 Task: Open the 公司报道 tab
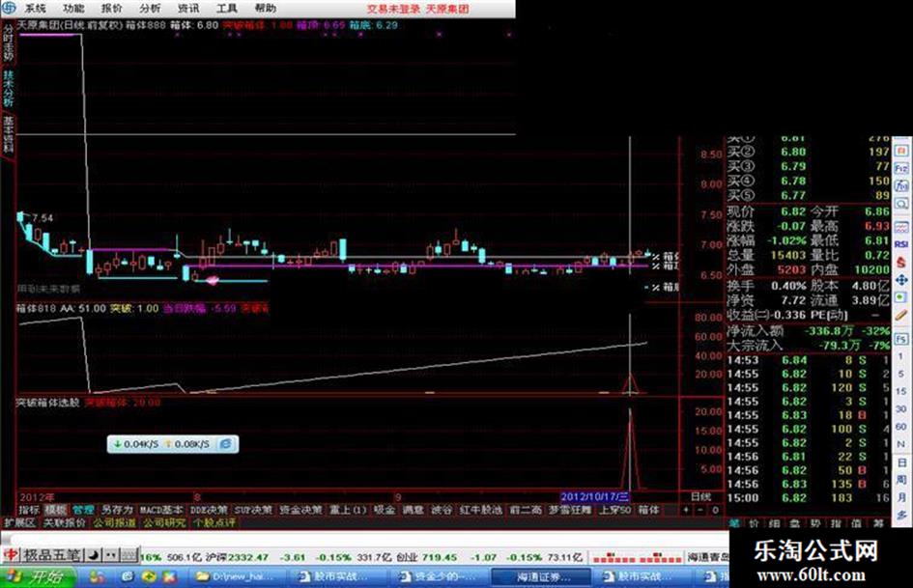coord(114,522)
